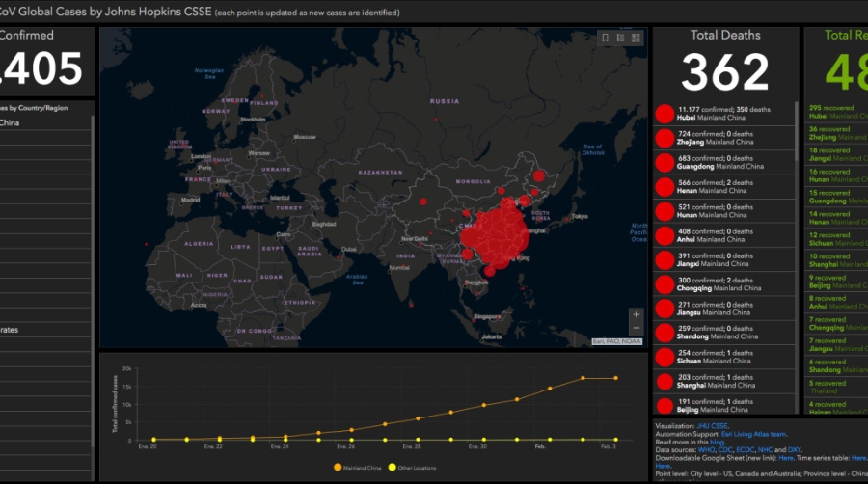The image size is (868, 484).
Task: Open the basemap gallery grid icon
Action: tap(637, 38)
